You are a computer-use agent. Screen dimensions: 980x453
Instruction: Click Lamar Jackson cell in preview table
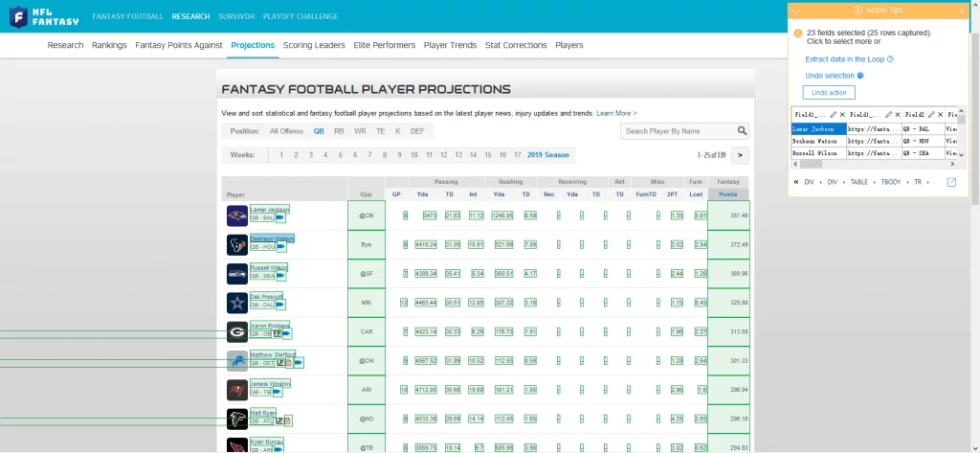pos(819,129)
